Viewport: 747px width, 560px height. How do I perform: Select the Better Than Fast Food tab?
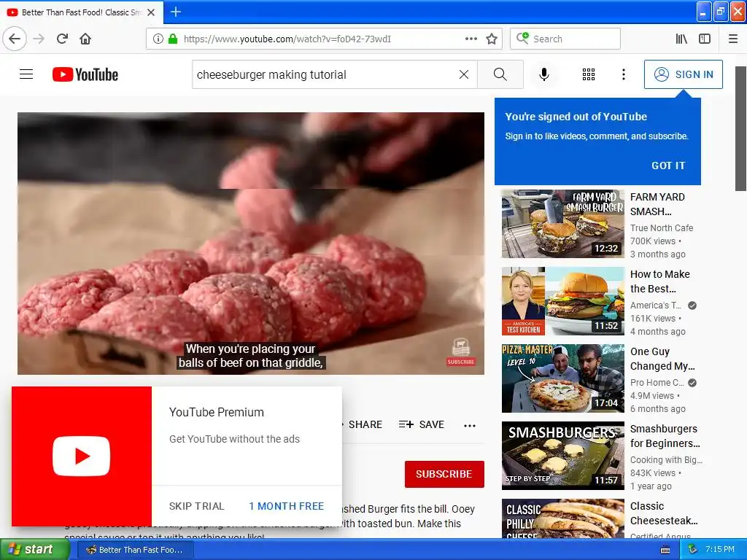(82, 12)
